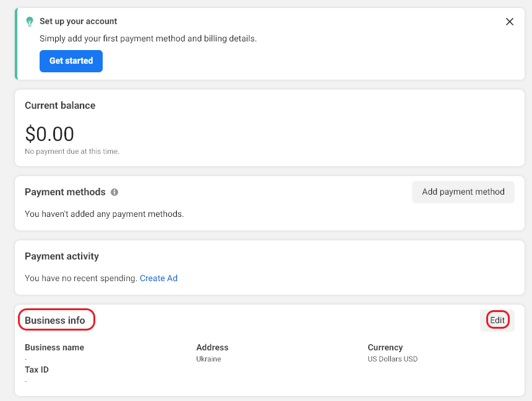Click the Get started button
532x401 pixels.
pyautogui.click(x=71, y=61)
